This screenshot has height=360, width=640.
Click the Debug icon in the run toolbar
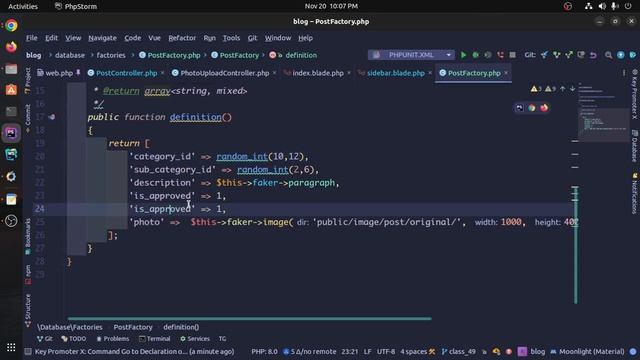[476, 55]
